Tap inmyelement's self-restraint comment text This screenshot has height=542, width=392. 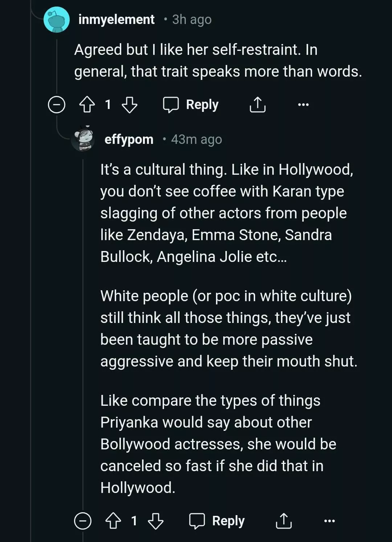click(218, 61)
